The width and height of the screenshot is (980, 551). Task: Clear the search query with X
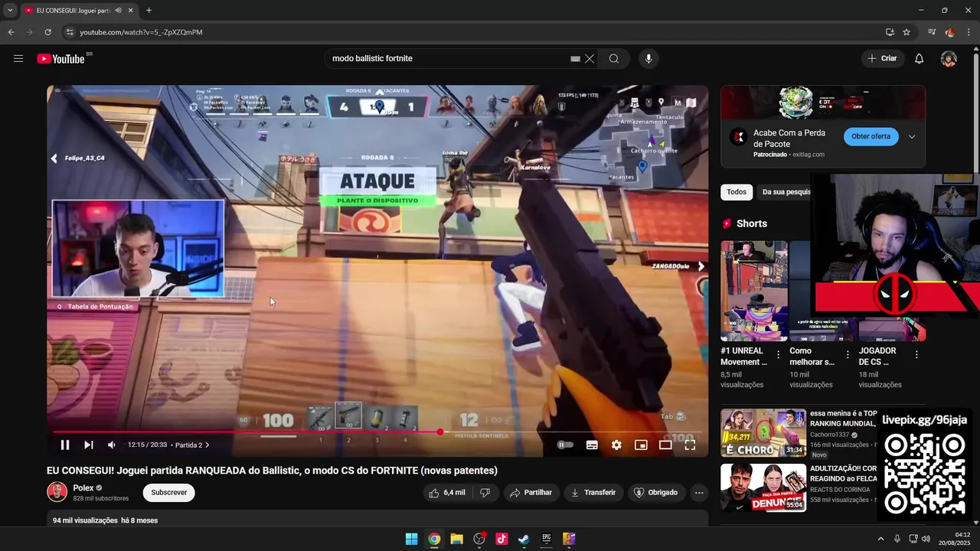[x=590, y=59]
